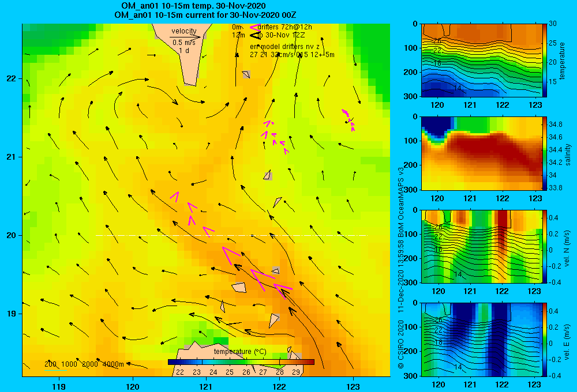Click the vertical 'vel. E (m/s)' label
Viewport: 577px width, 392px height.
567,342
